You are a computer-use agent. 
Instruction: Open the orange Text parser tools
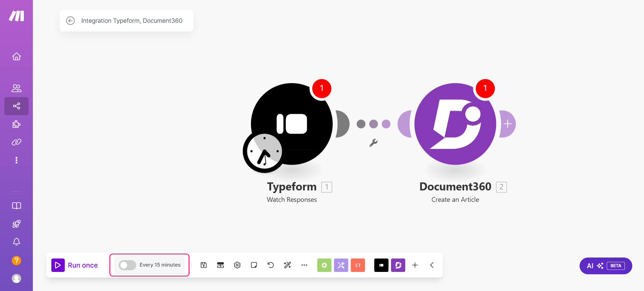tap(358, 265)
